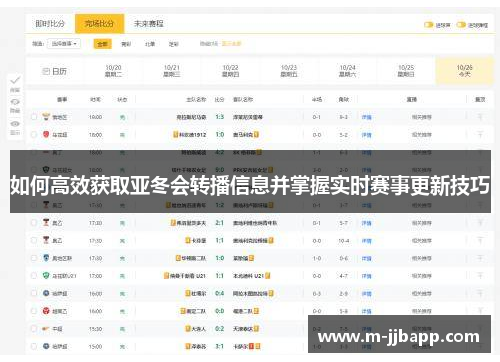Click the league logo in the 17:30 1:1 row
Screen dimensions: 500x362
46,240
